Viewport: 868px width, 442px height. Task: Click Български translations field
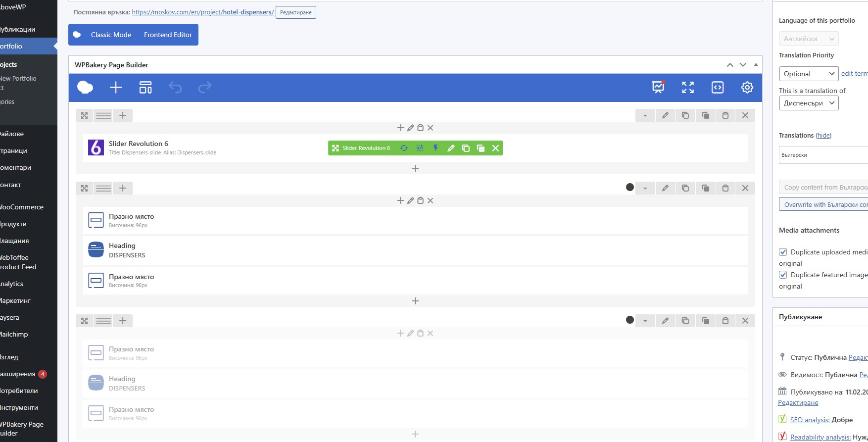[x=823, y=155]
